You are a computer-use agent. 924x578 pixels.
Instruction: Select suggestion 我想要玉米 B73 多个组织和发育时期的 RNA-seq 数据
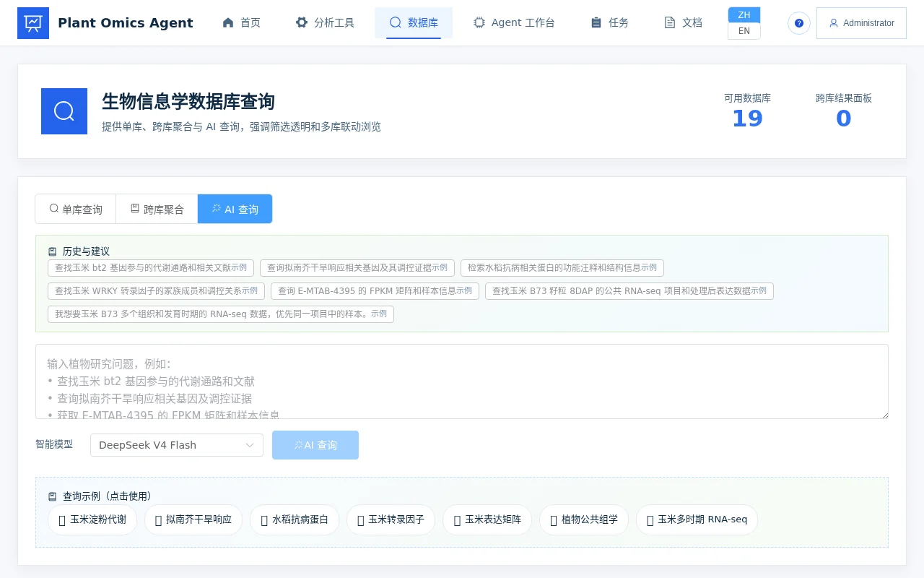[221, 314]
